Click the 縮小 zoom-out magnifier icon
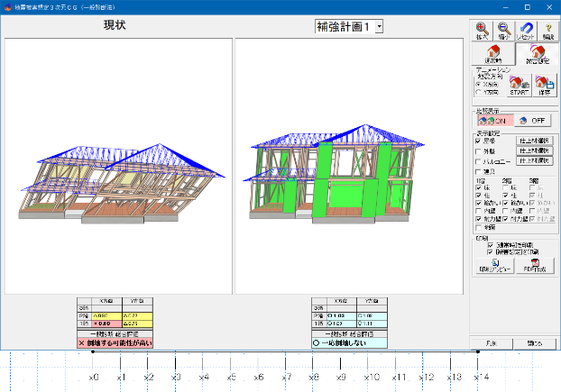 (507, 32)
